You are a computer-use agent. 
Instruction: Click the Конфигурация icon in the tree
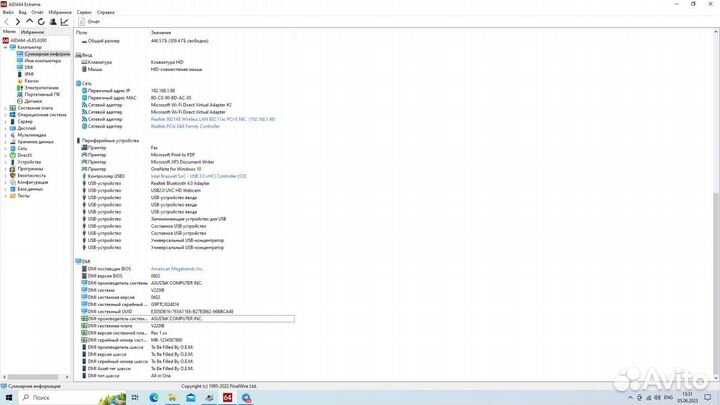click(x=13, y=182)
